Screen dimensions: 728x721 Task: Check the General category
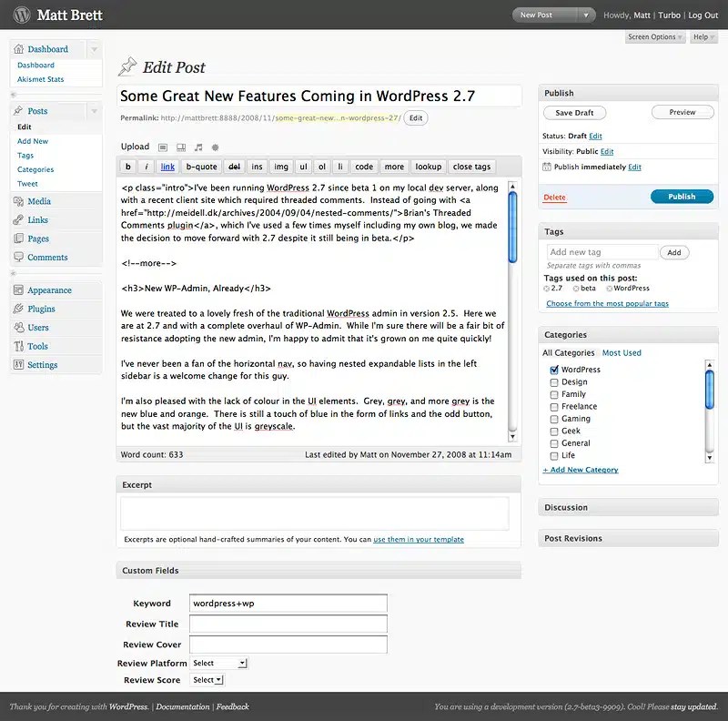(x=554, y=443)
